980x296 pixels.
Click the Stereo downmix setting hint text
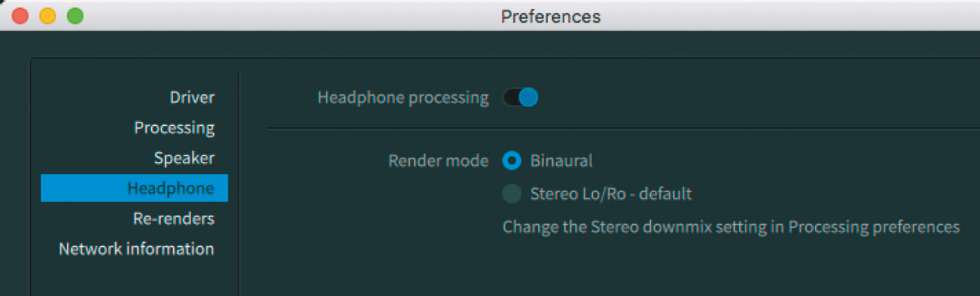coord(731,226)
